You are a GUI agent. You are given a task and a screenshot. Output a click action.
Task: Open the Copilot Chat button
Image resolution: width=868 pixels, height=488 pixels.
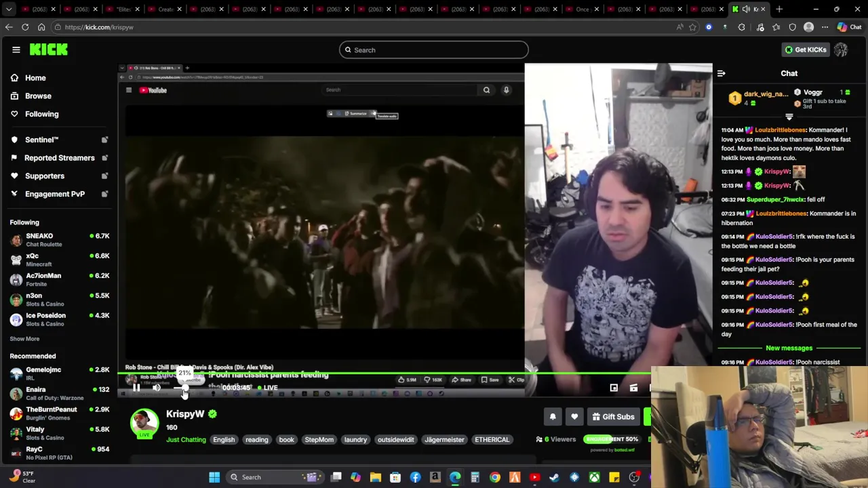[849, 27]
